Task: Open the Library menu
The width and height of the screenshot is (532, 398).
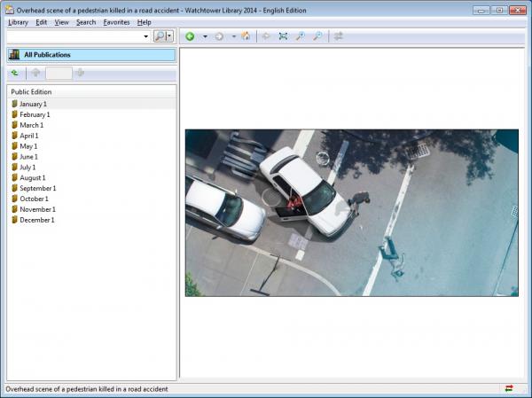Action: (18, 22)
